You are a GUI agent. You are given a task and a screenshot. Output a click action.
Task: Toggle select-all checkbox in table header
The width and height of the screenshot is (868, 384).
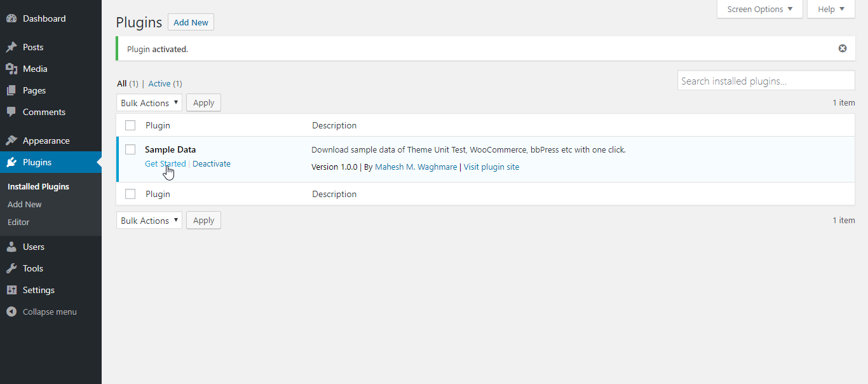tap(130, 125)
